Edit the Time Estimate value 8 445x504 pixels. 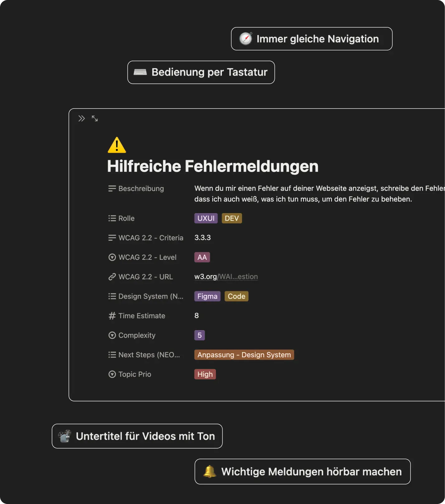coord(197,315)
